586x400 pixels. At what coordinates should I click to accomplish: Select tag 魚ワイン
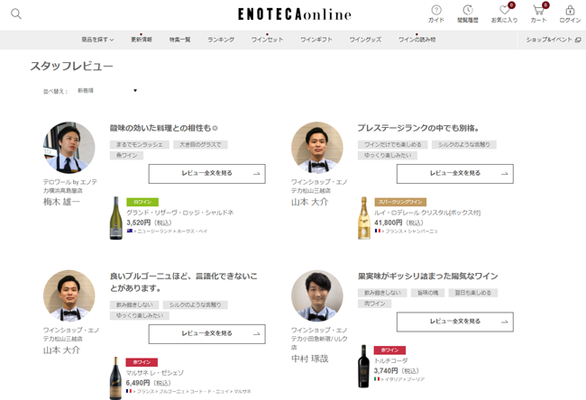coord(127,155)
